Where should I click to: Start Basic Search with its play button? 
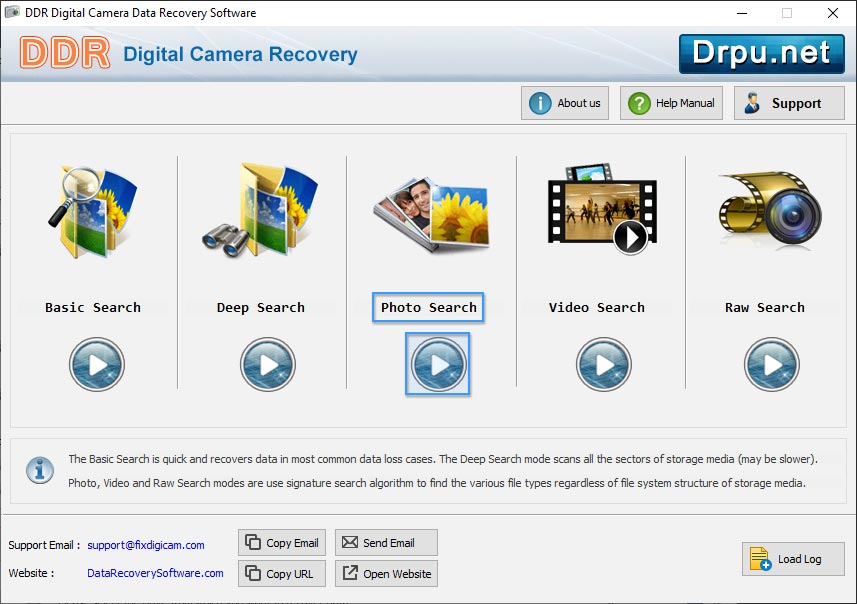point(97,364)
